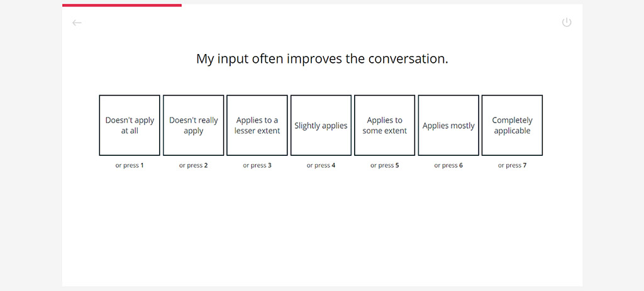Click the "or press 2" hint text
The width and height of the screenshot is (644, 291).
pos(194,165)
